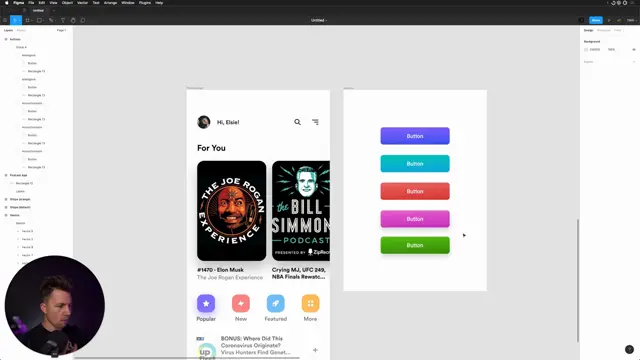The height and width of the screenshot is (360, 640).
Task: Click the profile avatar beside Hi, Elsie!
Action: (204, 122)
